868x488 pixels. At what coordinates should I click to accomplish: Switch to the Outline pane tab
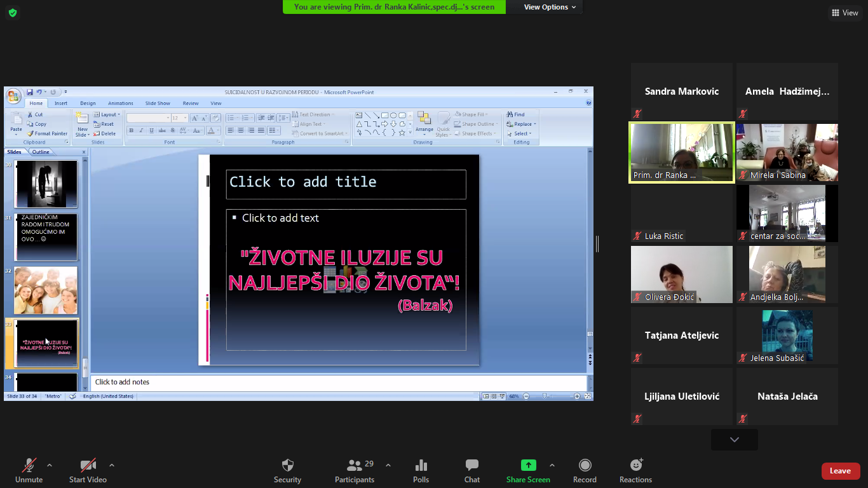pos(41,152)
